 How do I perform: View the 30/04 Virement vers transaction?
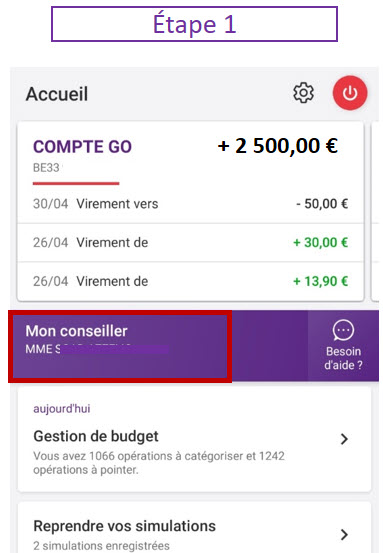coord(190,204)
